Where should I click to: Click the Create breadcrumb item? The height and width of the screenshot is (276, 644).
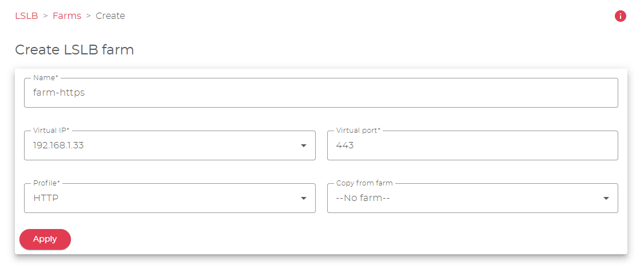pos(110,16)
